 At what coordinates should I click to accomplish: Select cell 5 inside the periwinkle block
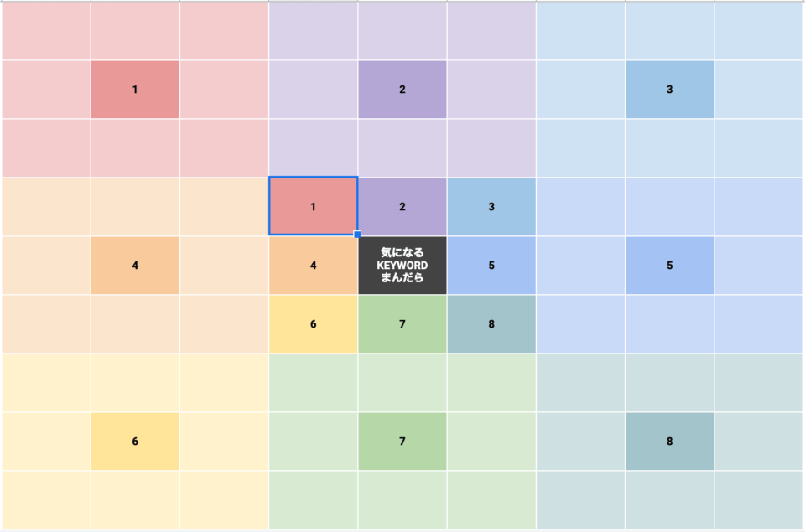[669, 266]
